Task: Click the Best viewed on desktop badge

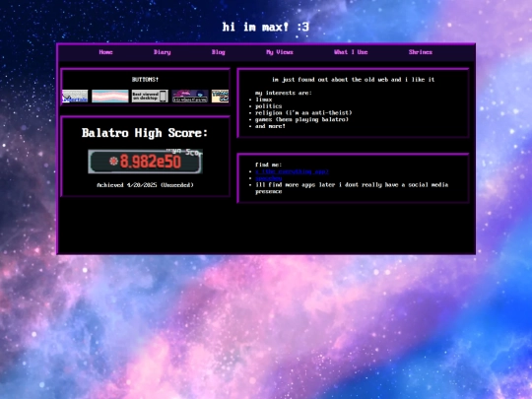Action: pyautogui.click(x=150, y=96)
